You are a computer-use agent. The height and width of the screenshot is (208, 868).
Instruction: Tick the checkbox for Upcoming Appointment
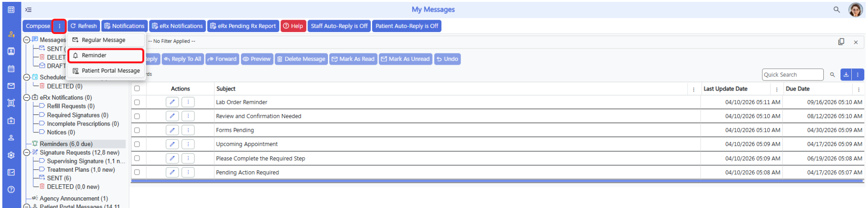click(x=137, y=144)
